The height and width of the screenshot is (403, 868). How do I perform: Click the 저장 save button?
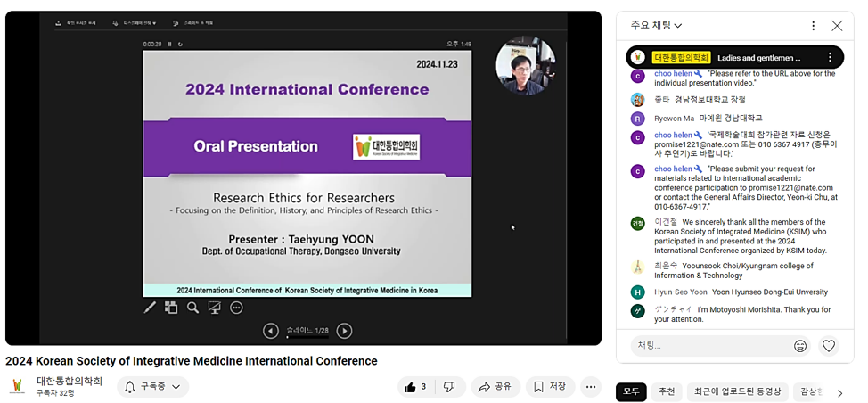click(x=550, y=387)
